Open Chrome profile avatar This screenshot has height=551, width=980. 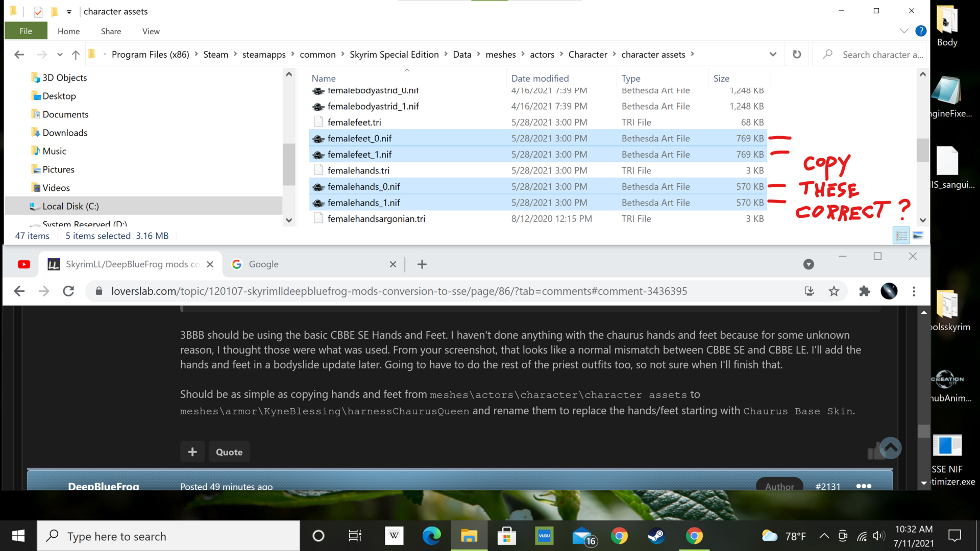tap(889, 291)
